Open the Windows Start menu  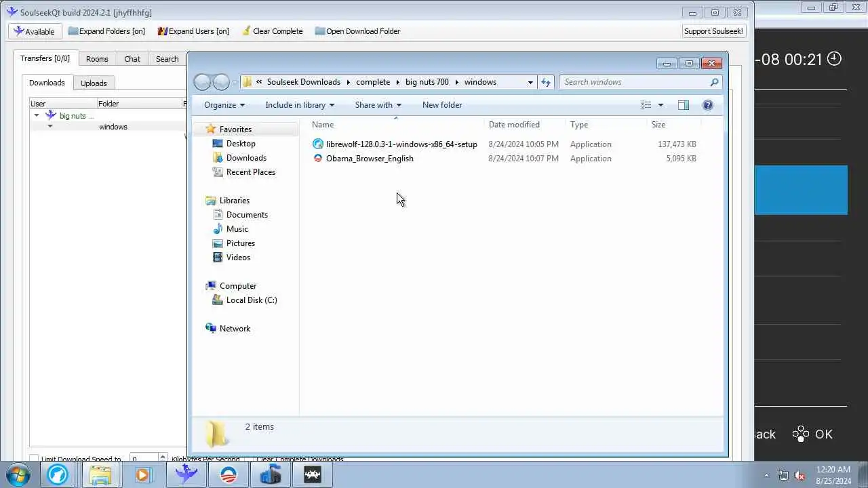17,474
